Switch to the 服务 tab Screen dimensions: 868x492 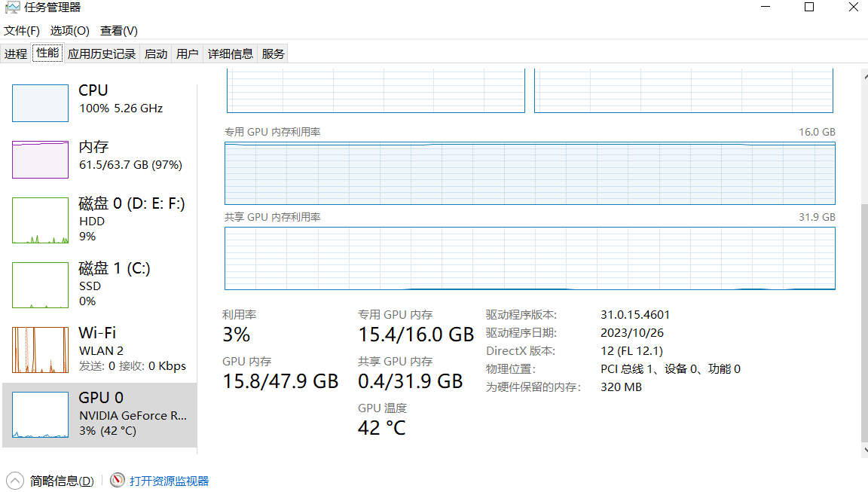click(274, 53)
